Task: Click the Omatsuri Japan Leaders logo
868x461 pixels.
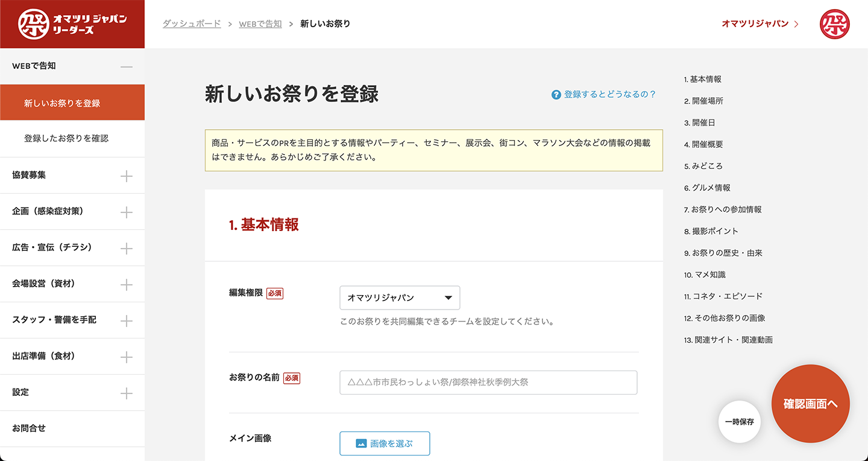Action: click(72, 24)
